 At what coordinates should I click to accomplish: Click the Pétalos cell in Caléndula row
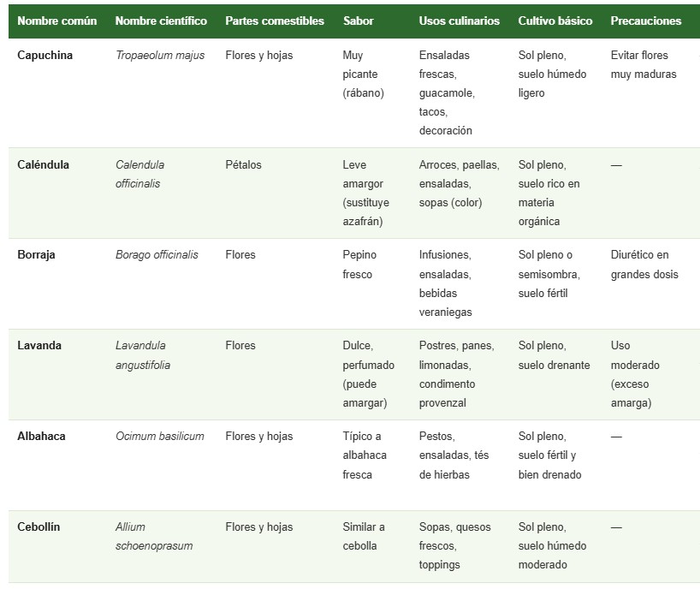244,164
